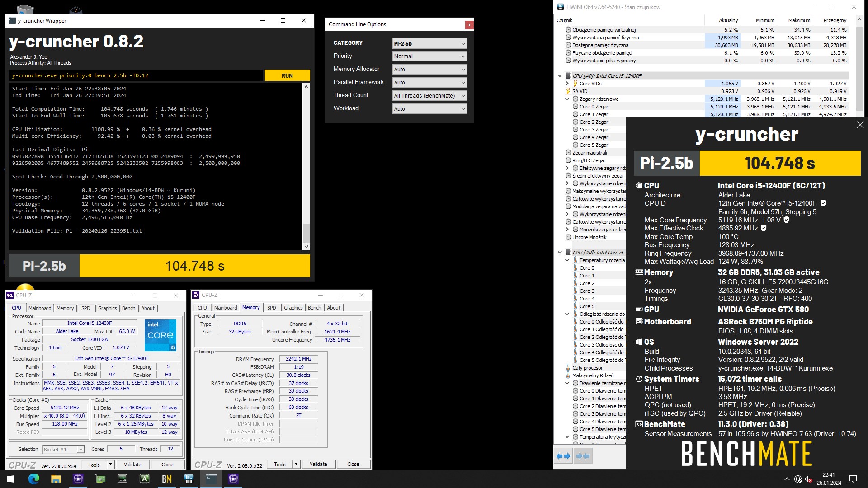Viewport: 868px width, 488px height.
Task: Collapse the Zegary rdzeniowe tree node
Action: [x=567, y=99]
